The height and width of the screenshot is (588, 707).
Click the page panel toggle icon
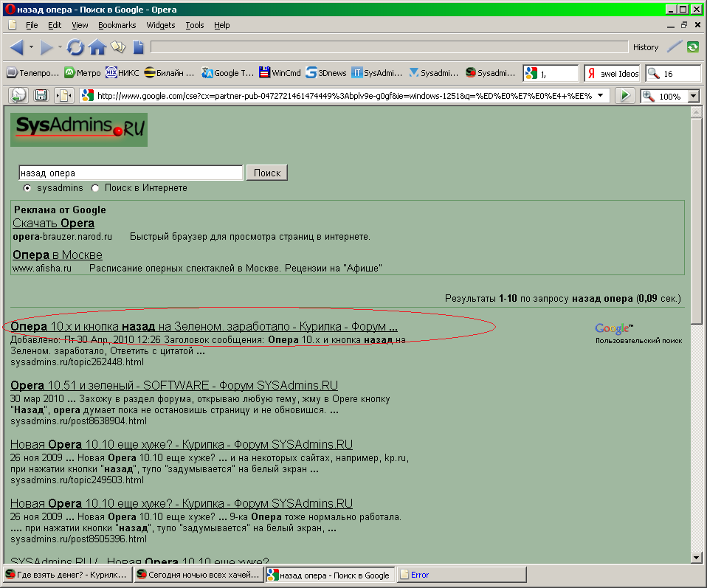coord(63,96)
